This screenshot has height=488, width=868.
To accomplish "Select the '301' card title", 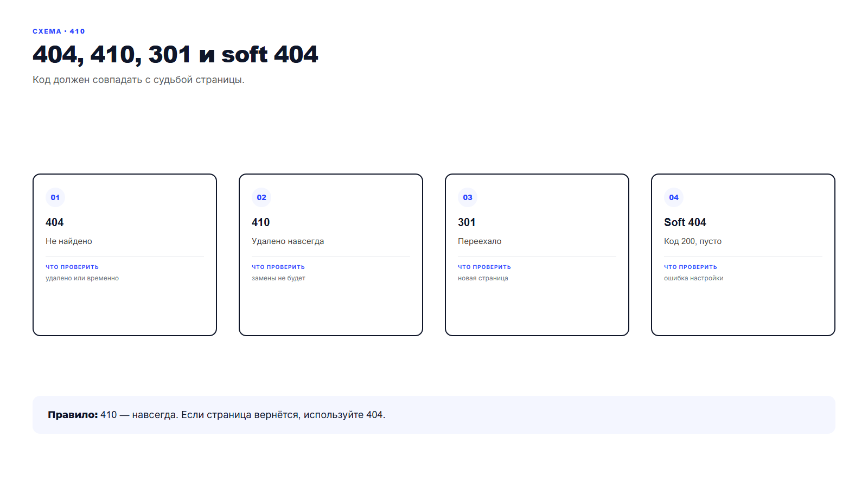I will point(467,222).
